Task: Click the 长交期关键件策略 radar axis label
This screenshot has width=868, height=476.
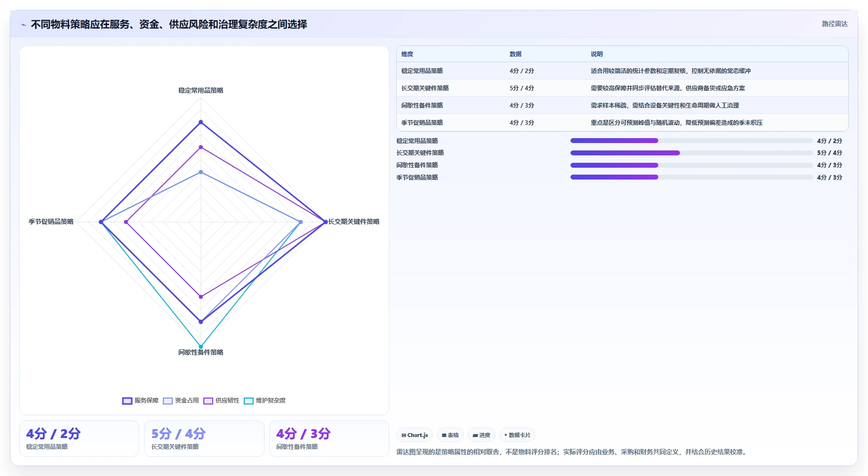Action: click(x=354, y=221)
